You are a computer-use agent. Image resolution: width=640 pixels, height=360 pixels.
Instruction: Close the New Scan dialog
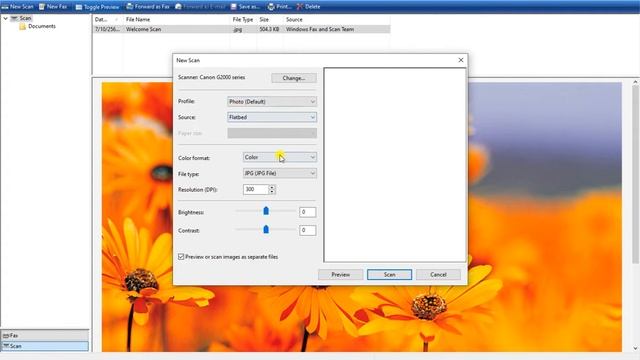461,60
